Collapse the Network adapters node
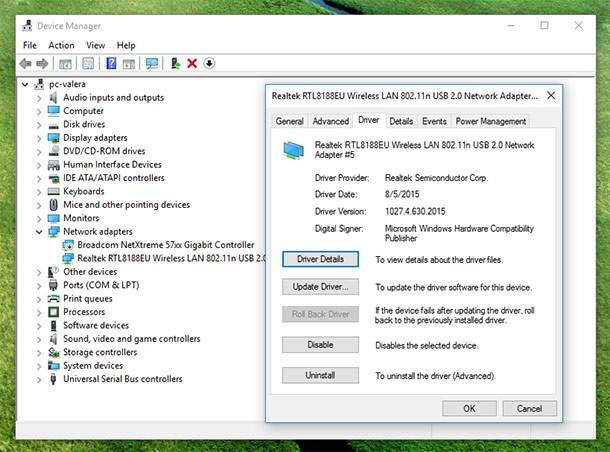 [x=39, y=232]
